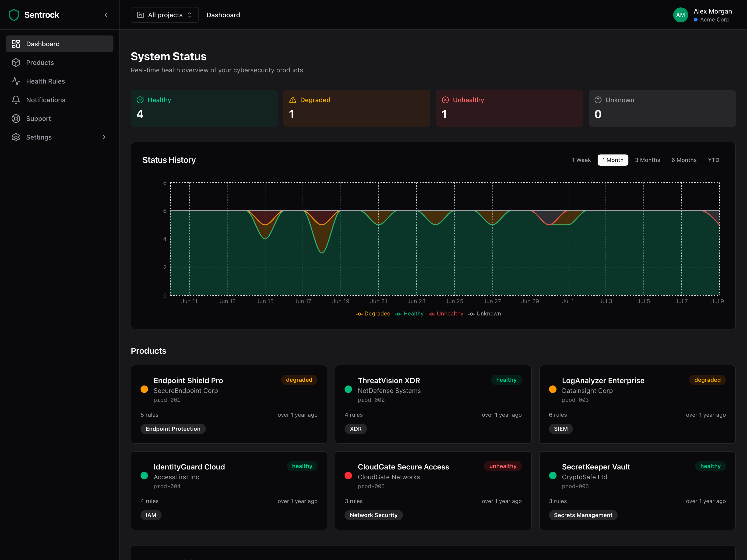The height and width of the screenshot is (560, 747).
Task: Click the Support lifebuoy icon
Action: [x=16, y=119]
